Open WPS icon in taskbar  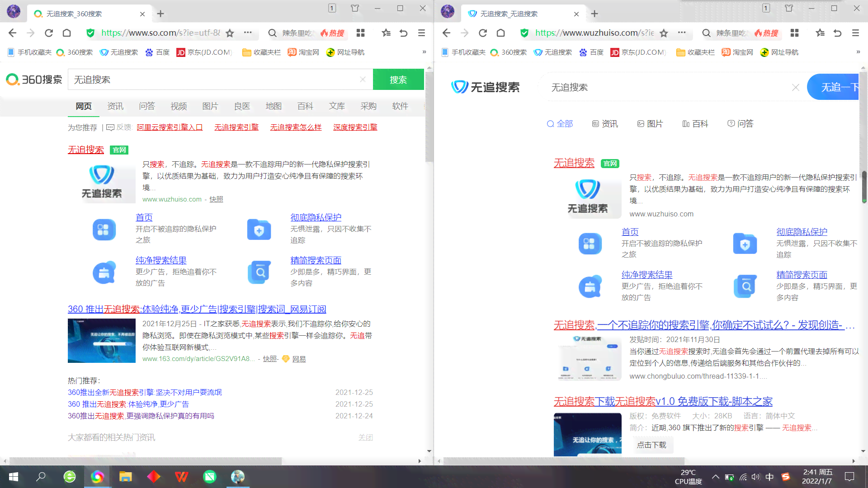181,477
